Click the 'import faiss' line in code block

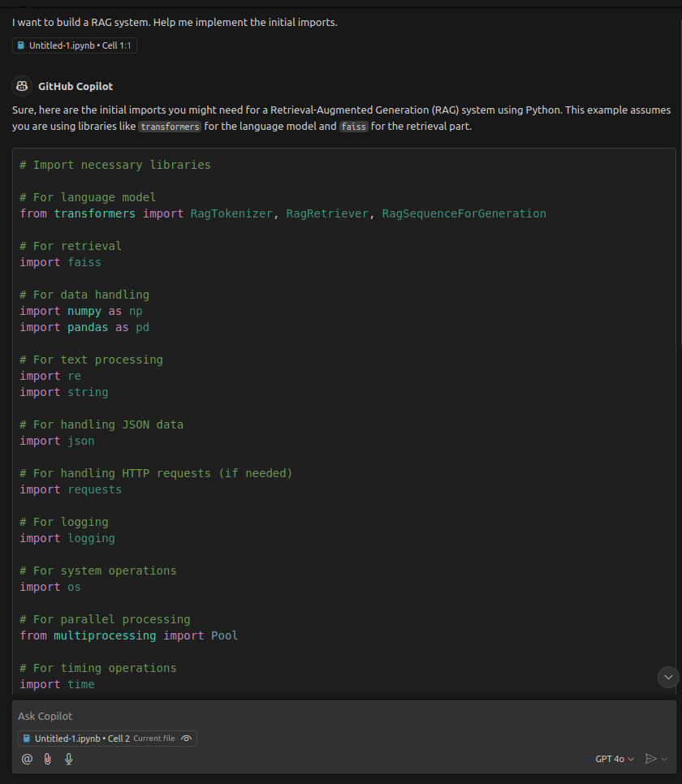(61, 262)
